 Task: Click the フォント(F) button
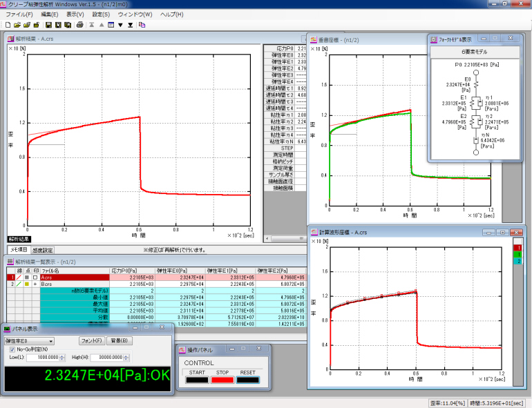pos(91,340)
